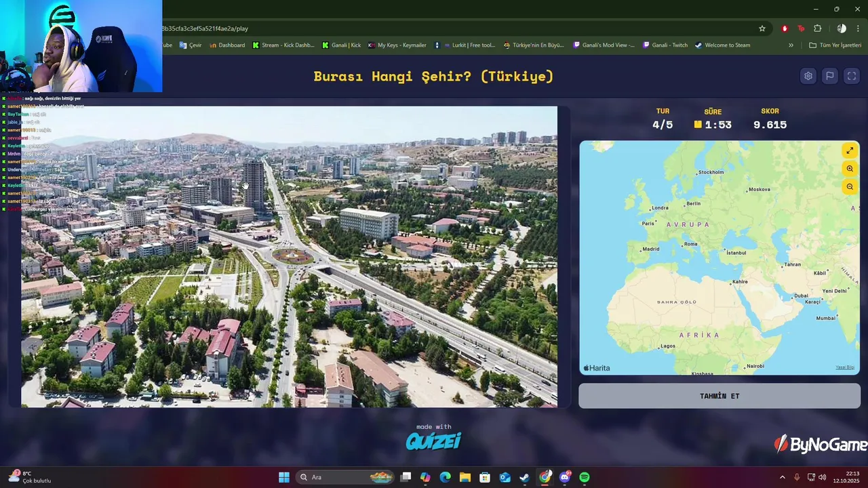Open Ganali's Mod View bookmark
The image size is (868, 488).
coord(604,45)
